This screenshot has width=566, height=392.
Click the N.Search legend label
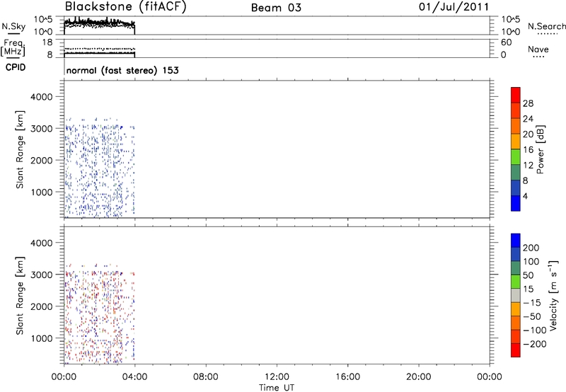coord(546,26)
